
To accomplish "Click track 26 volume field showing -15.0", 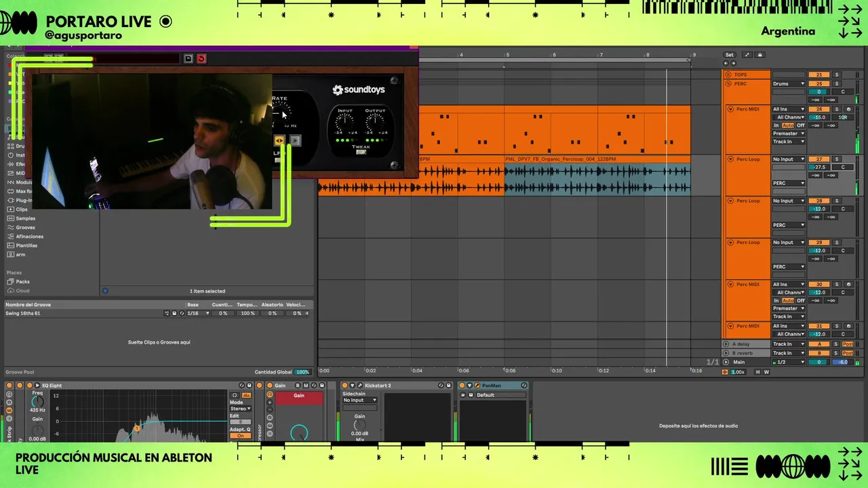I will click(x=818, y=117).
